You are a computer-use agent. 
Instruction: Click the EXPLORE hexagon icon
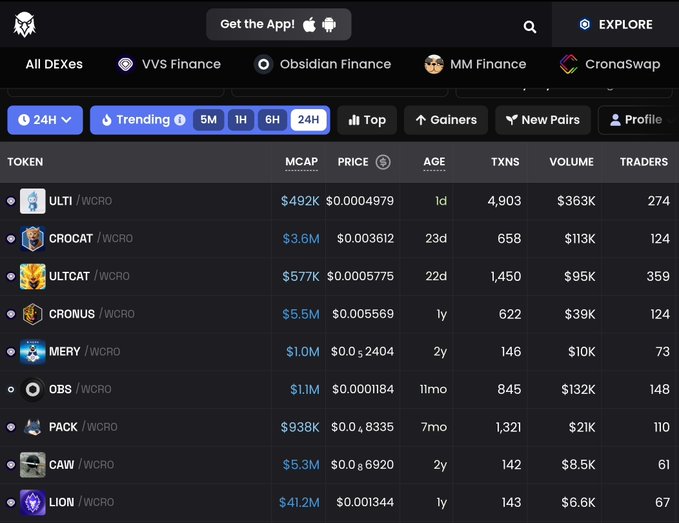click(x=585, y=24)
